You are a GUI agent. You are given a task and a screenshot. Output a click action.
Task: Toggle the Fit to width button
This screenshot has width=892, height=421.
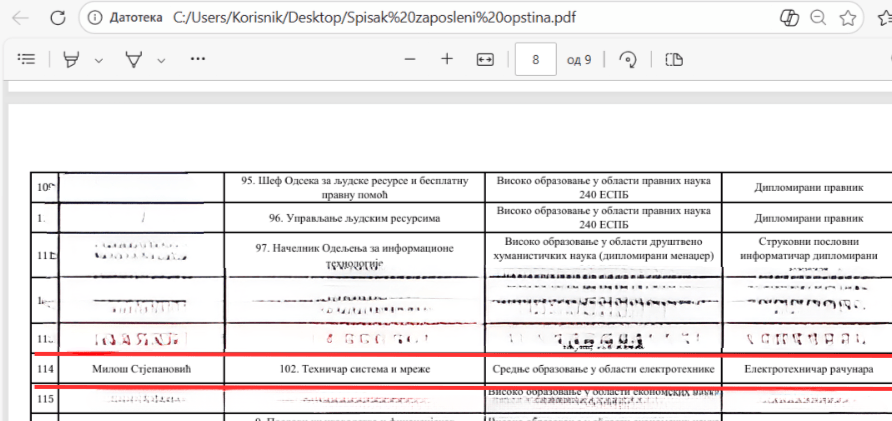coord(485,60)
